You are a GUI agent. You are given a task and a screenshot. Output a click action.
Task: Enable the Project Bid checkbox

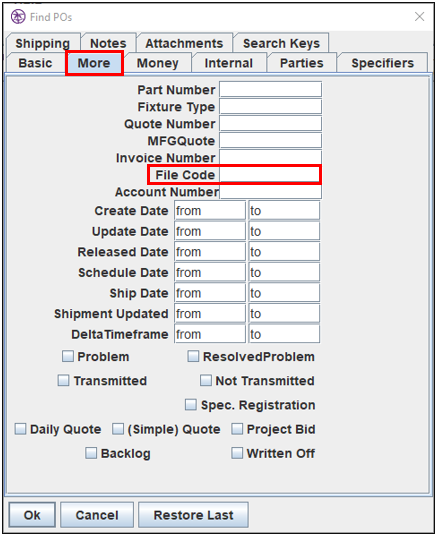point(237,429)
